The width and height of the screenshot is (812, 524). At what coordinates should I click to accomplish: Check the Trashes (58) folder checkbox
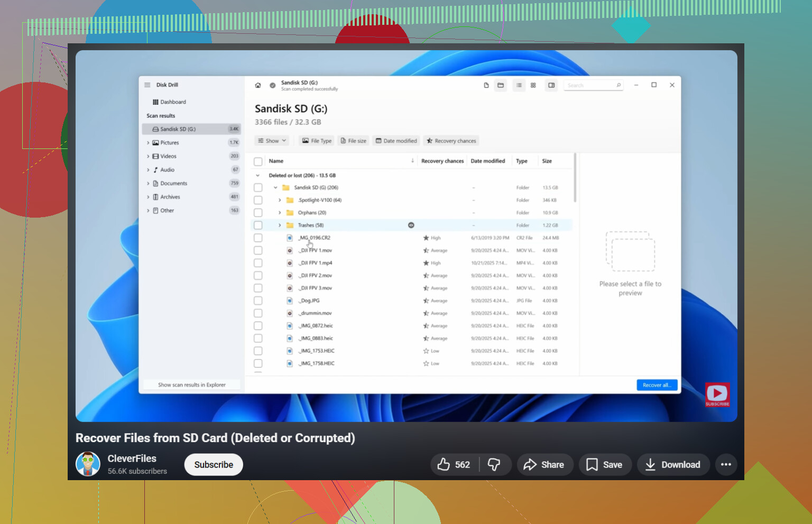258,225
